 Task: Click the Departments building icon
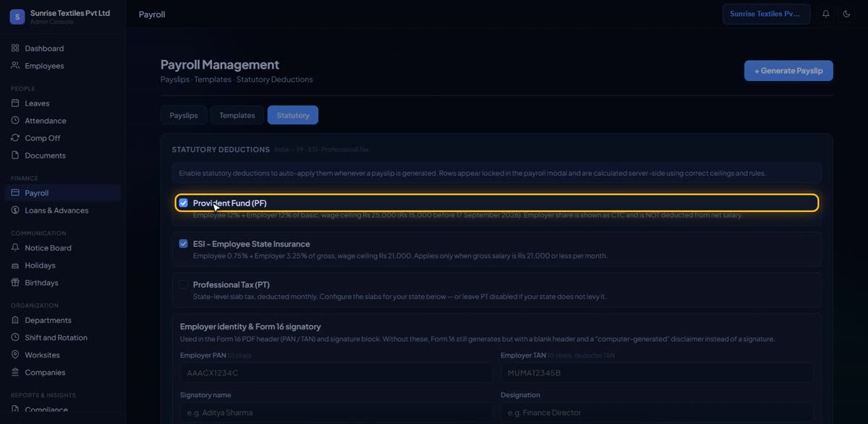click(15, 321)
